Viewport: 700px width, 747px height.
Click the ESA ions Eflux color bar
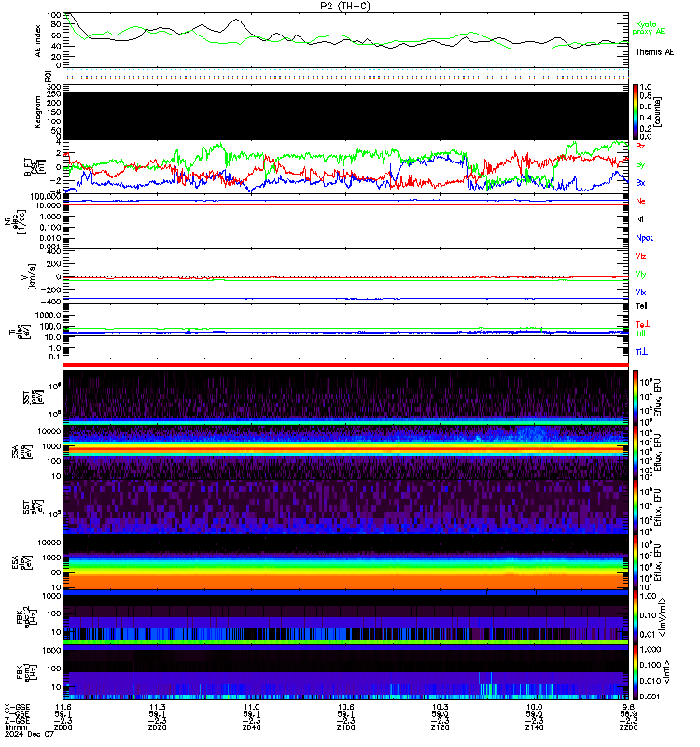point(636,452)
